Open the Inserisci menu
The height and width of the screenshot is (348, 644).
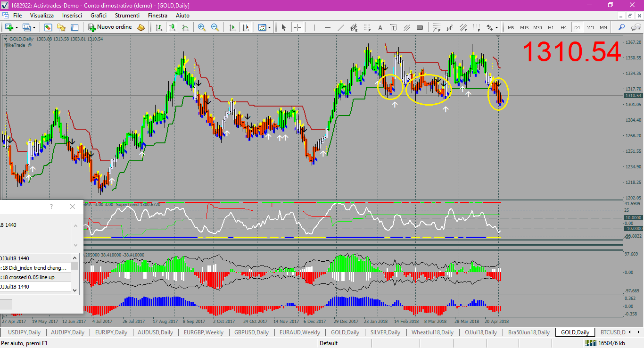coord(72,16)
